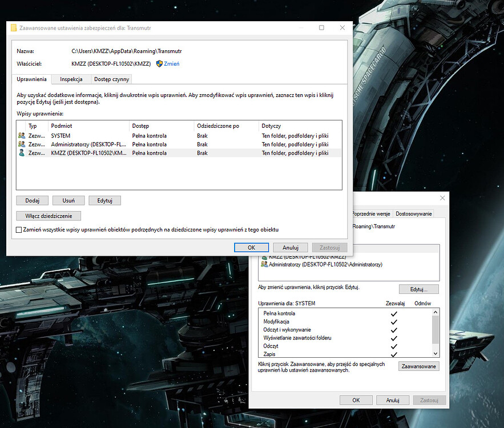Select the KMZZ user icon in Properties dialog
This screenshot has width=504, height=428.
coord(264,256)
